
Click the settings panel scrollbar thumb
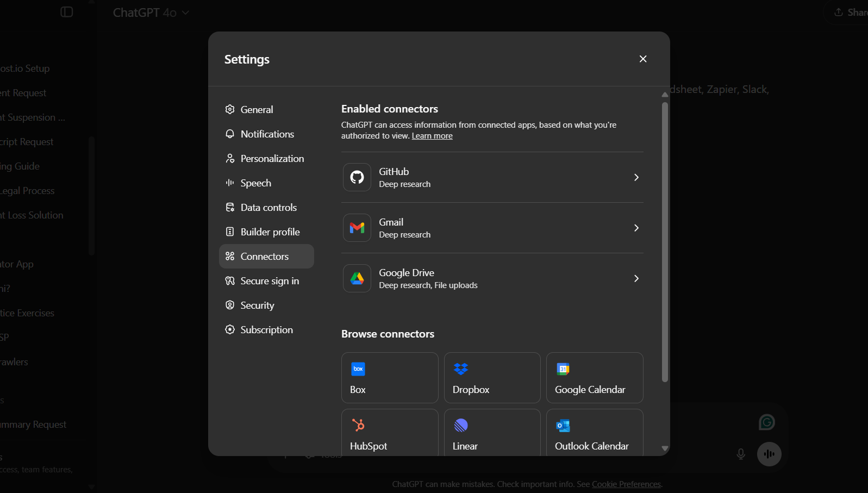click(x=665, y=242)
